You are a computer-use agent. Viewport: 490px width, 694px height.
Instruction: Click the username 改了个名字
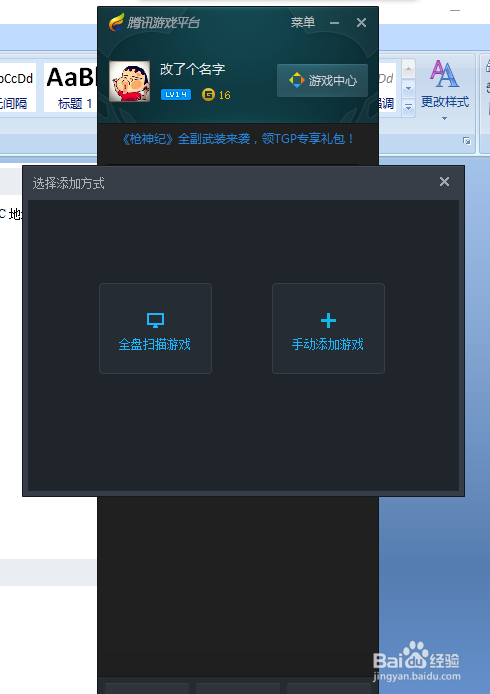(193, 69)
